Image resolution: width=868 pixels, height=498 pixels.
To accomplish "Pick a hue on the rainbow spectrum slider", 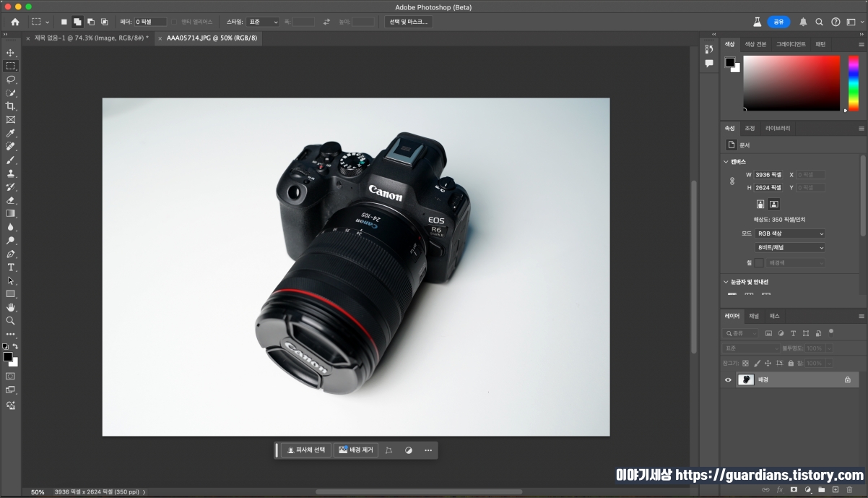I will pyautogui.click(x=854, y=83).
